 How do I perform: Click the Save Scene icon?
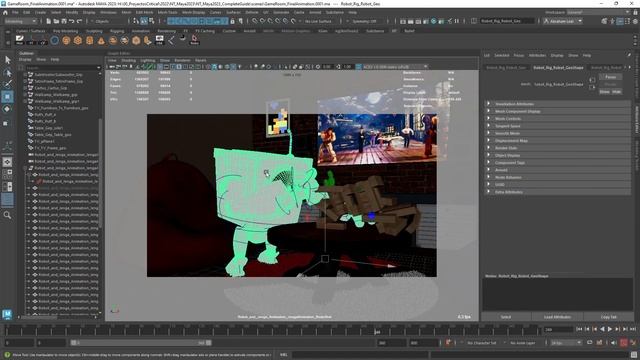coord(64,21)
